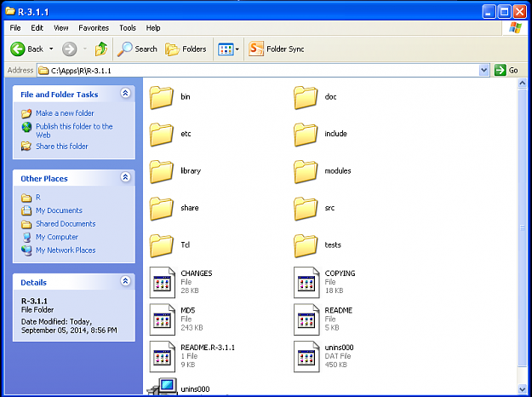Select the Tcl folder icon
Screen dimensions: 532x397
pos(162,245)
